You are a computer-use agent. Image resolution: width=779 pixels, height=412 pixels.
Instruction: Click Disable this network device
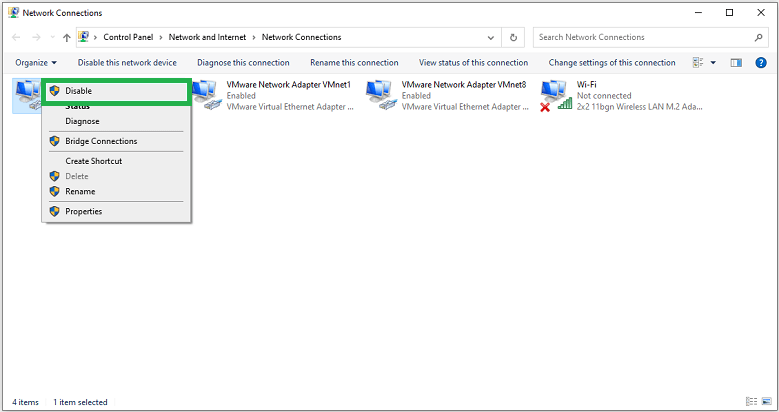click(x=127, y=63)
